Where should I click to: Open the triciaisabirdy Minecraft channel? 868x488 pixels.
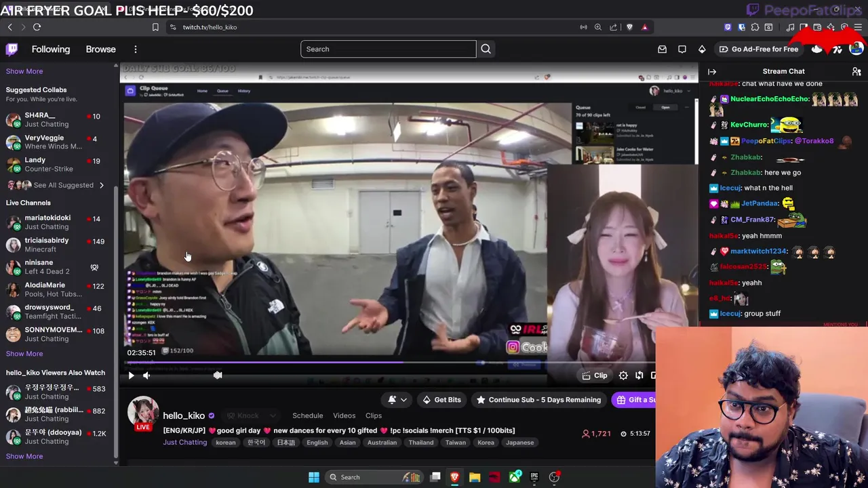pyautogui.click(x=57, y=245)
